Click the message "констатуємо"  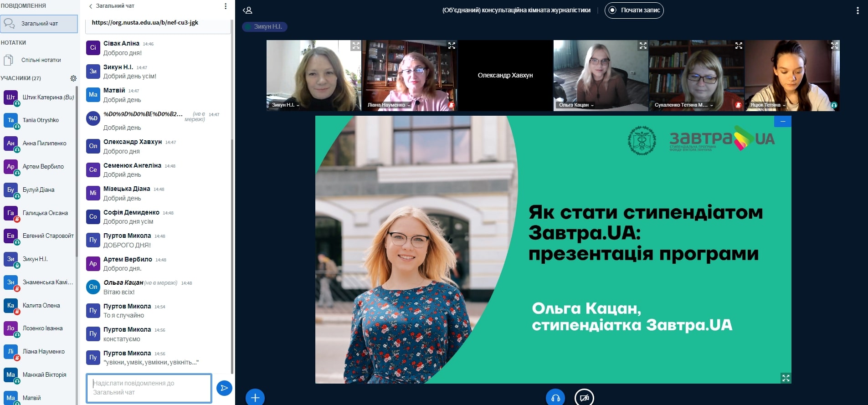(x=122, y=339)
